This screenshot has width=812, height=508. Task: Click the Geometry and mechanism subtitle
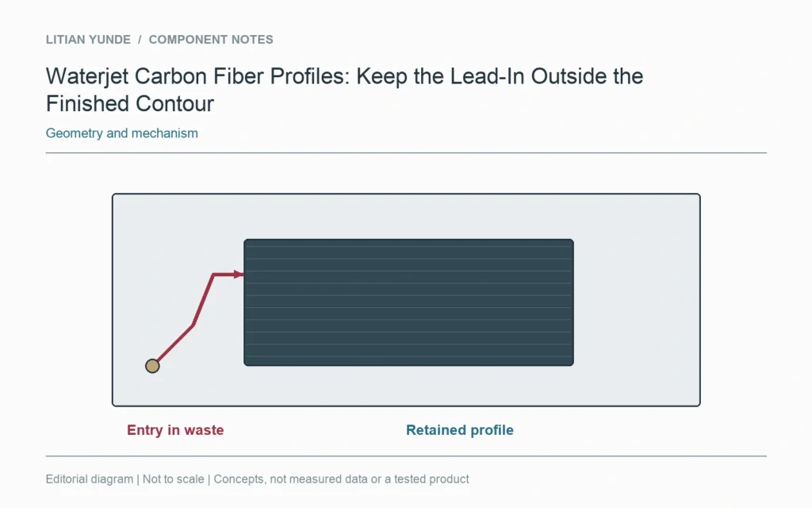[x=121, y=133]
